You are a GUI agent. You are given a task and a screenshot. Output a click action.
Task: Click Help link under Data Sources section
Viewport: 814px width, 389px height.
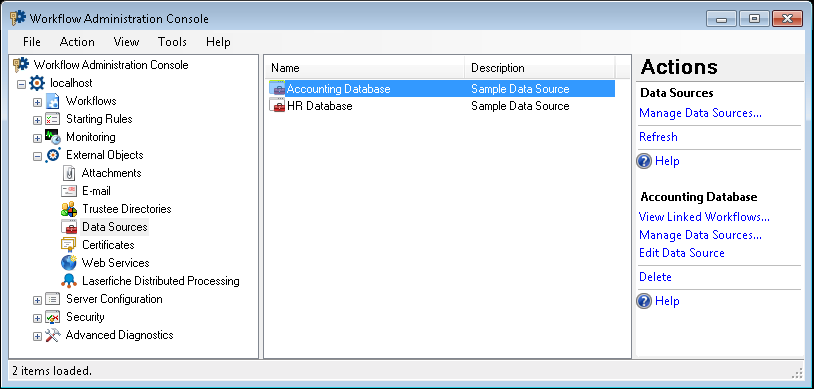tap(667, 161)
